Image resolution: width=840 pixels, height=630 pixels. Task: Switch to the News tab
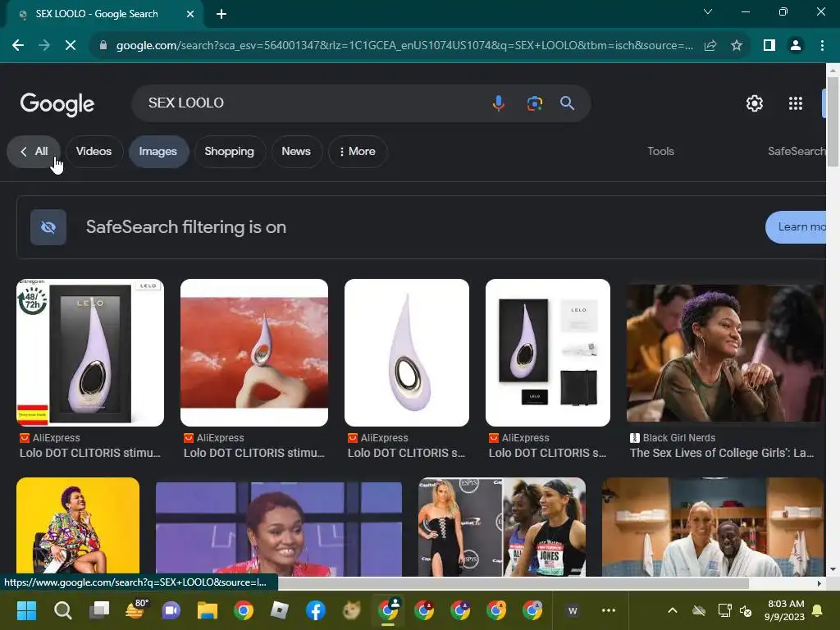pyautogui.click(x=296, y=152)
